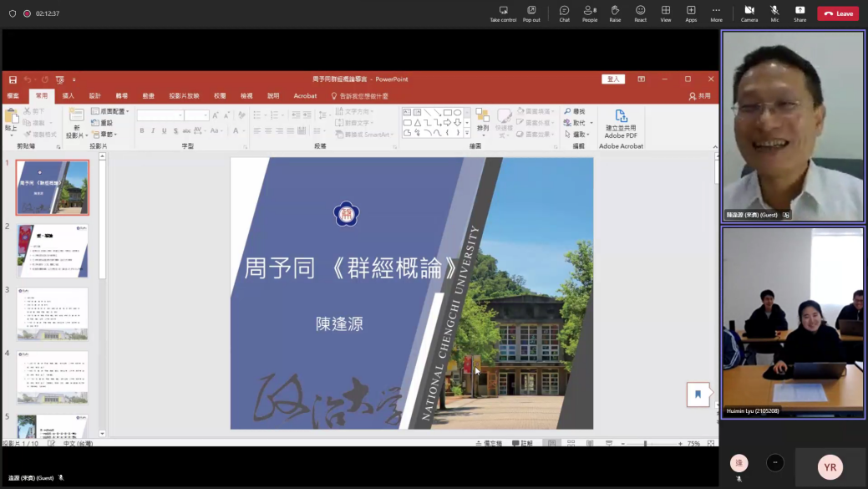Select the 複製格式 format painter

40,135
